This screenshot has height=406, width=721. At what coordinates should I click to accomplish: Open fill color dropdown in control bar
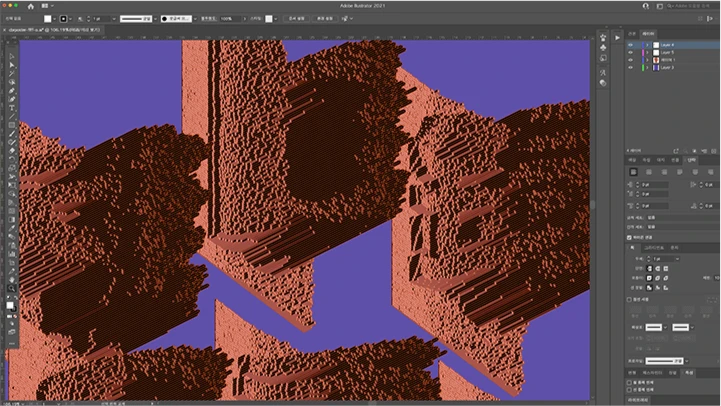coord(55,19)
